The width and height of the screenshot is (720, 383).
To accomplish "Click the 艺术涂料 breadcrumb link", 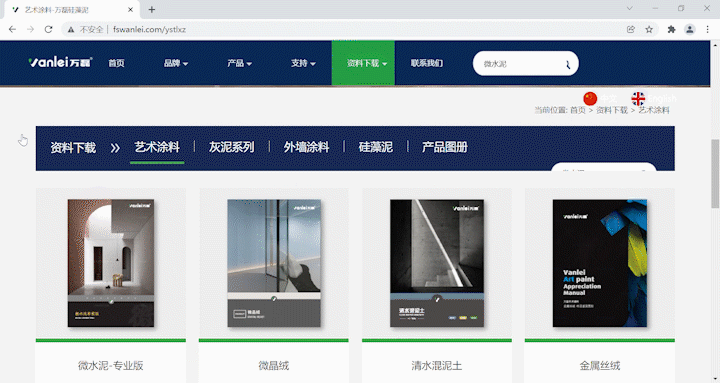I will click(653, 110).
